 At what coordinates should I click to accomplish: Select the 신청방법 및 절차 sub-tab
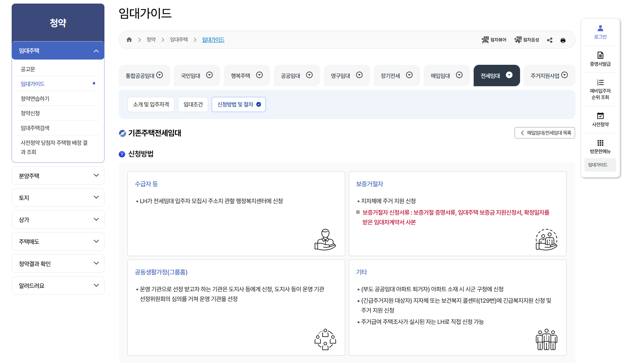click(x=239, y=104)
